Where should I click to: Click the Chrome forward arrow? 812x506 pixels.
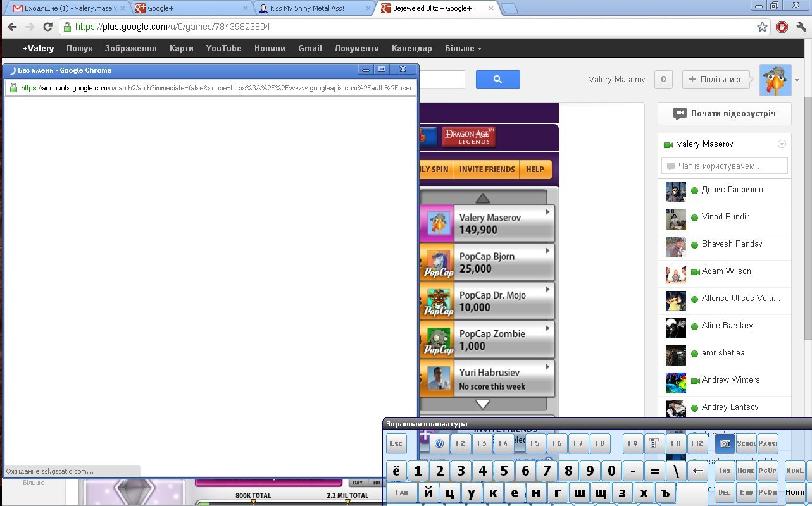(30, 27)
